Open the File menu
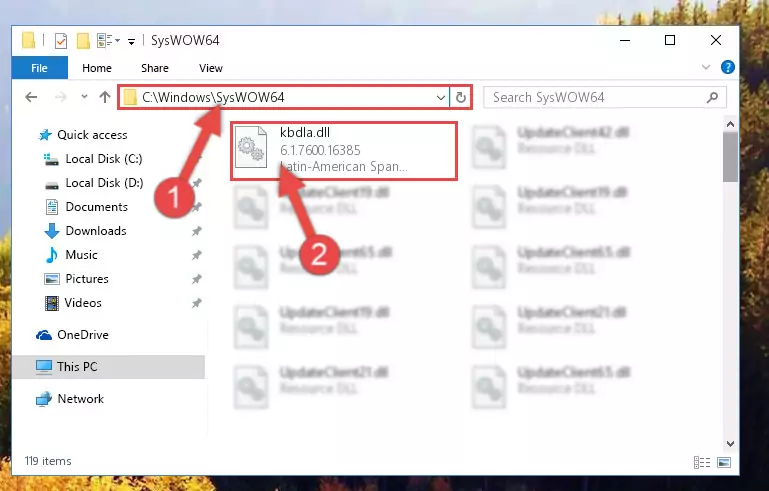The image size is (769, 491). point(39,68)
